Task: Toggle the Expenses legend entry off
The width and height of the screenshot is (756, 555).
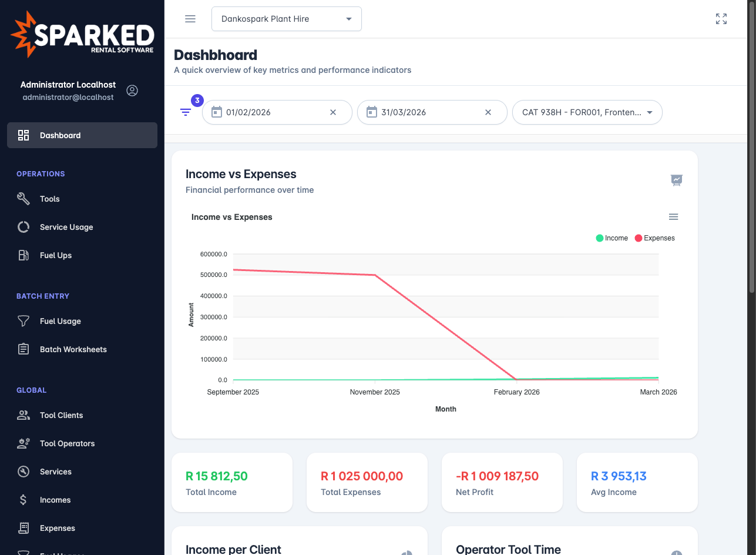Action: tap(654, 238)
